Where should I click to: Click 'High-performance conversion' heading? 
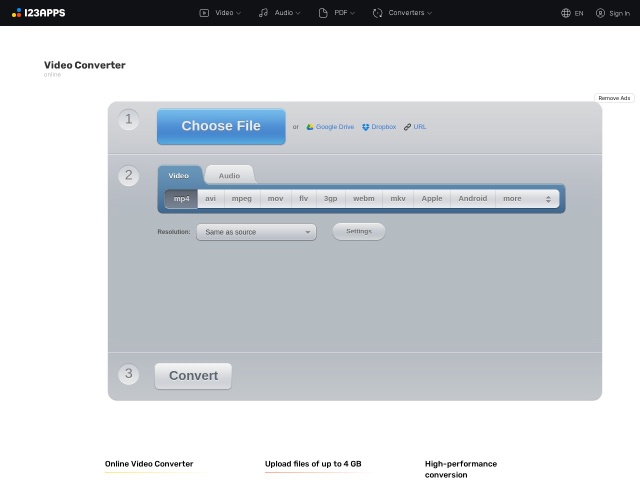pyautogui.click(x=461, y=469)
